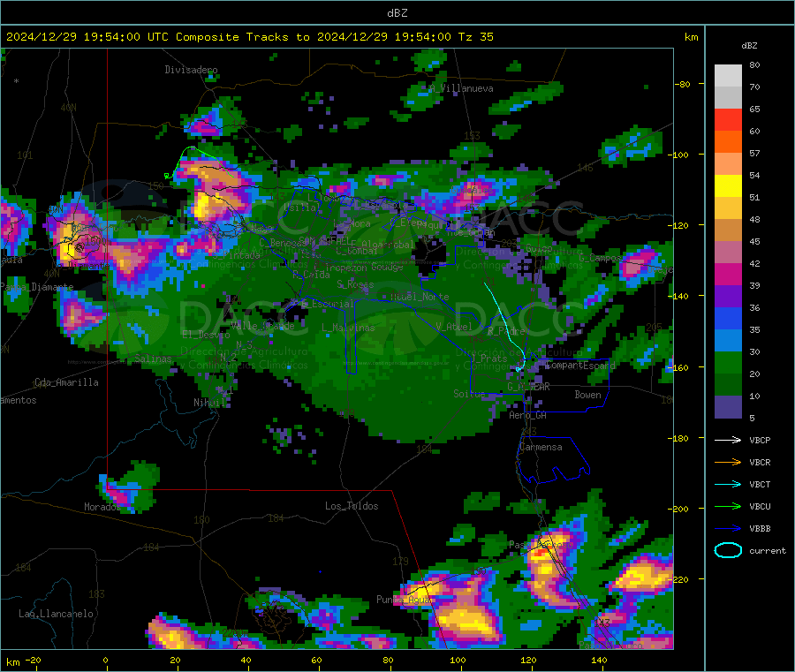Image resolution: width=795 pixels, height=672 pixels.
Task: Pick the dark green 10-20 dBZ swatch
Action: pos(728,385)
